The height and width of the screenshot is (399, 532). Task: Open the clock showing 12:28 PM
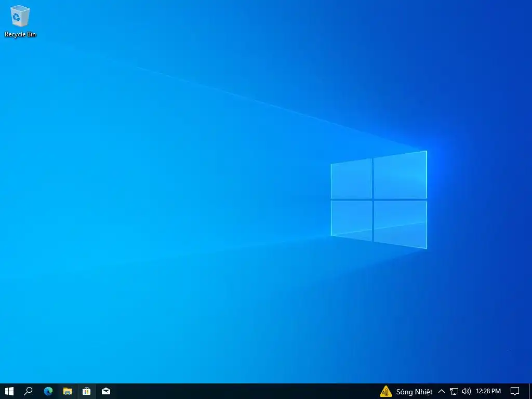[x=488, y=391]
